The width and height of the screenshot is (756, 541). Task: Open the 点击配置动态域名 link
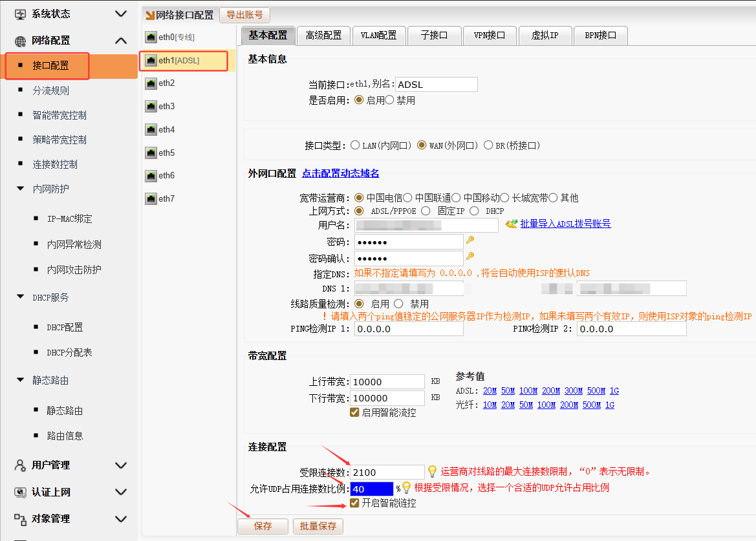pyautogui.click(x=340, y=173)
